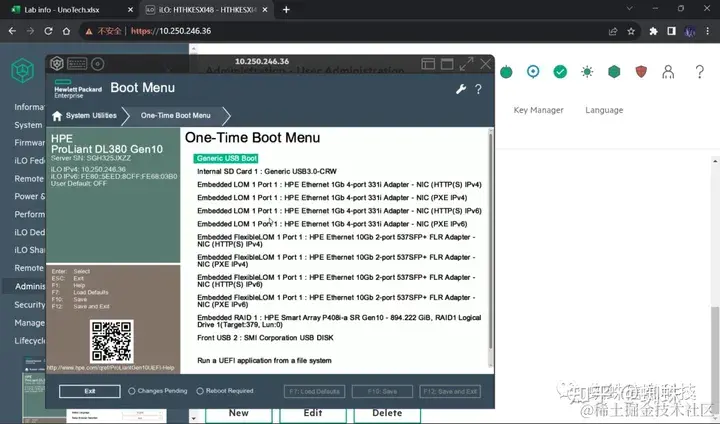Reload the browser page
720x424 pixels.
48,31
